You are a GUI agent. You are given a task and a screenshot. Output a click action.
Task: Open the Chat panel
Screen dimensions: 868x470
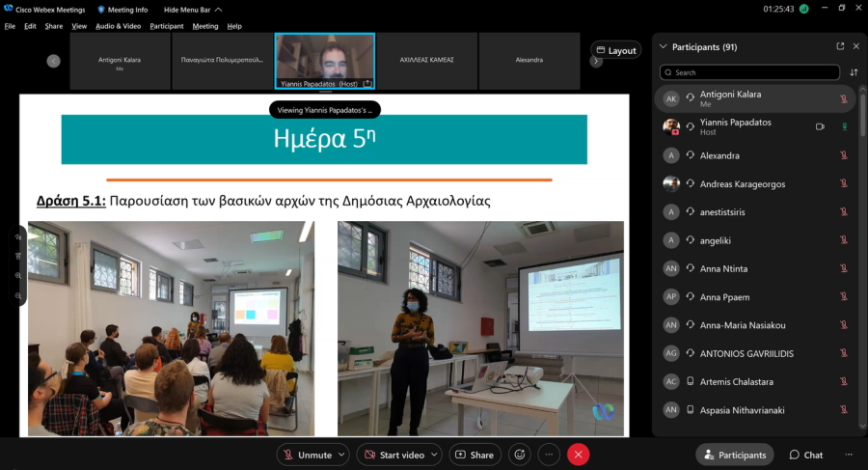click(806, 455)
